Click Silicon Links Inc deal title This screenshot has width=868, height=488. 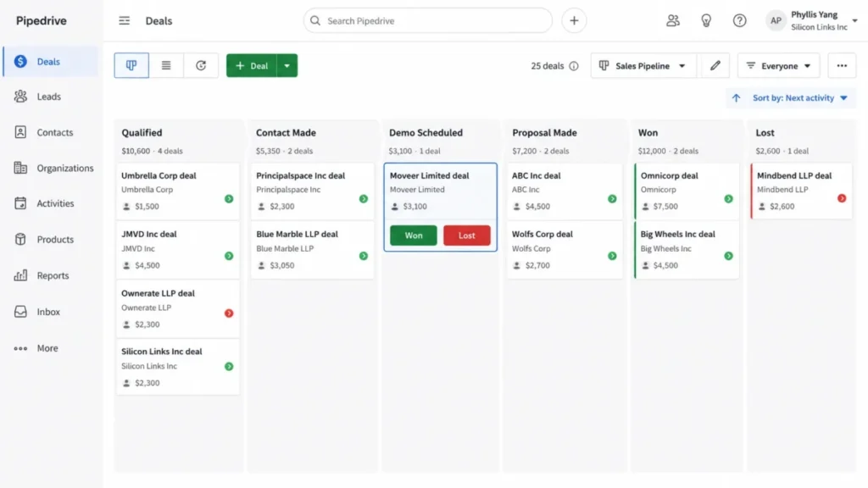click(x=162, y=352)
